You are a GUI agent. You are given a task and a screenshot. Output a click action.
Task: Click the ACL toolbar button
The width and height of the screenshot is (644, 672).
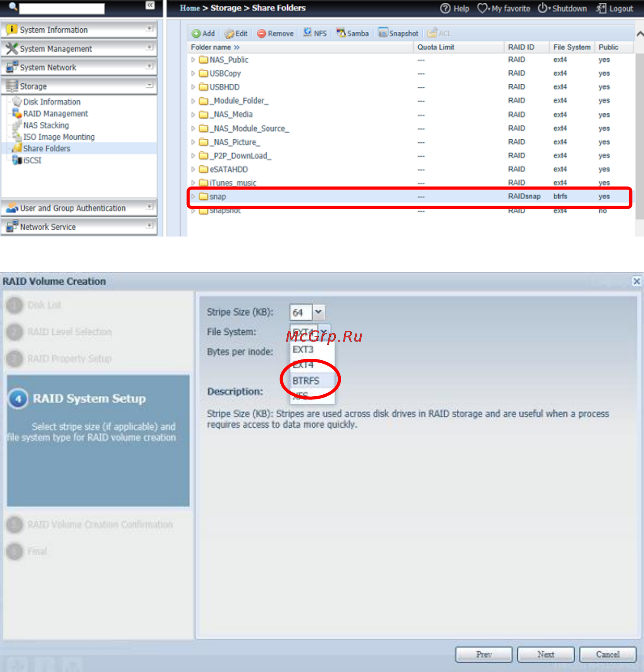click(439, 33)
